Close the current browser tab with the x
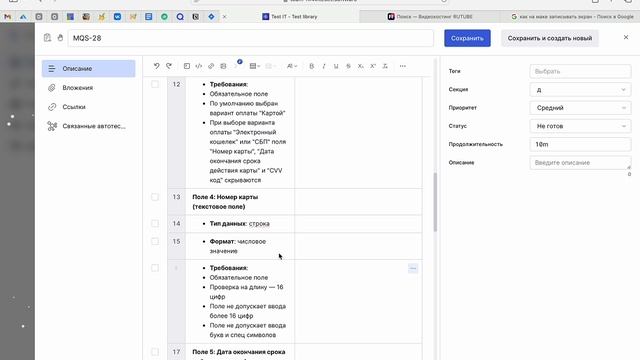Image resolution: width=640 pixels, height=360 pixels. click(224, 17)
